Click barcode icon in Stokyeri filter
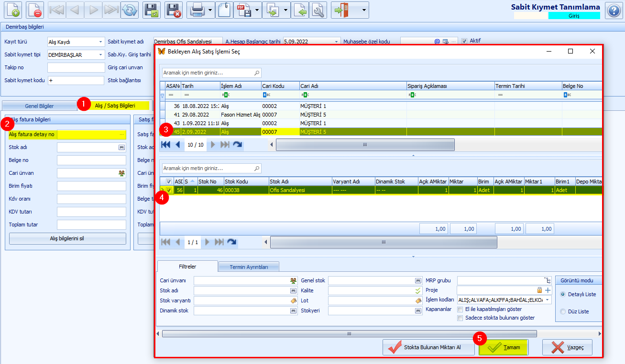Viewport: 625px width, 364px height. click(417, 310)
